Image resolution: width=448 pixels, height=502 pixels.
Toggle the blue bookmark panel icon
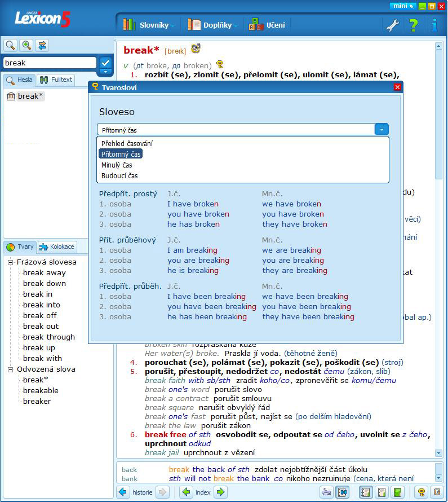[343, 492]
